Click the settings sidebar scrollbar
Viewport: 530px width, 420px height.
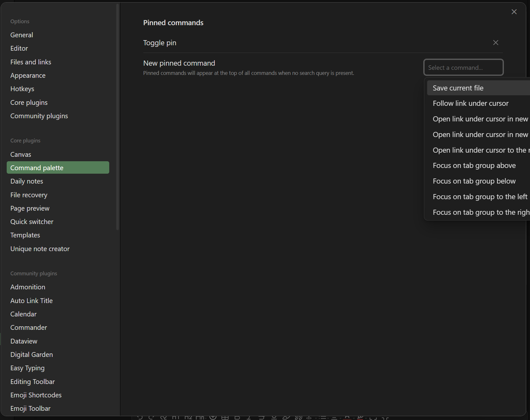118,117
